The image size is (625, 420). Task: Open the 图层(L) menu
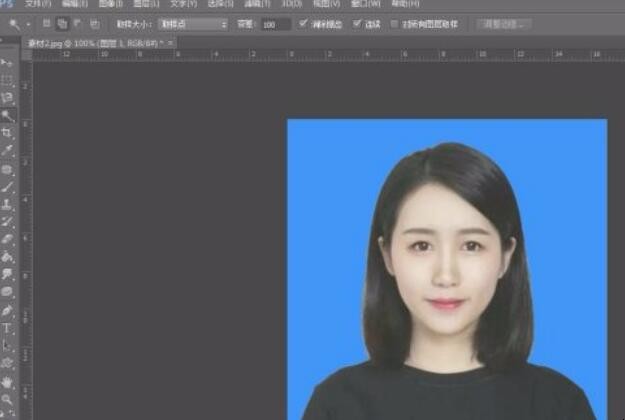146,4
